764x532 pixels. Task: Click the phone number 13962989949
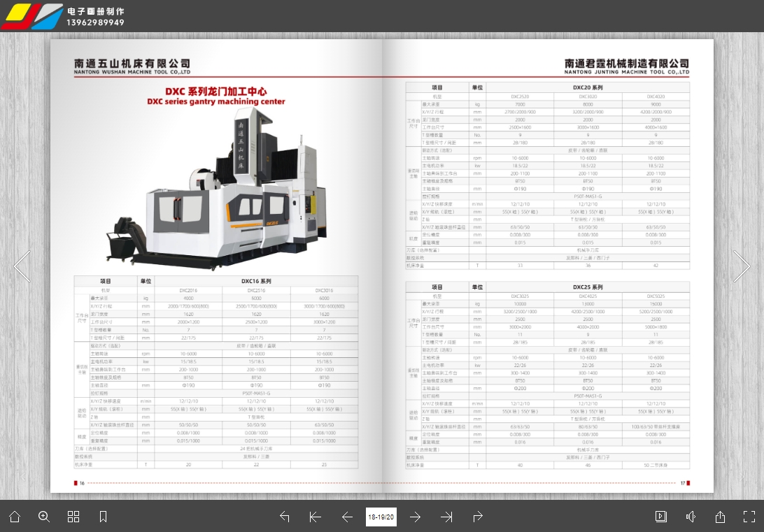click(95, 22)
